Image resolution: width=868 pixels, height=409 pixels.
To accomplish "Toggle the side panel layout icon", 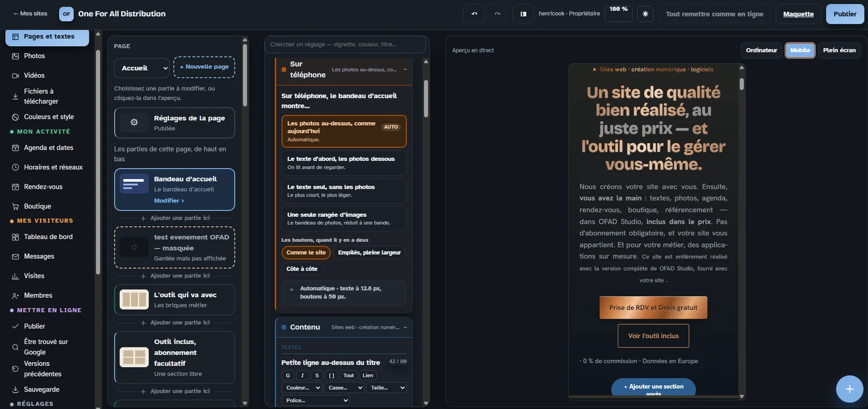I will [x=523, y=14].
